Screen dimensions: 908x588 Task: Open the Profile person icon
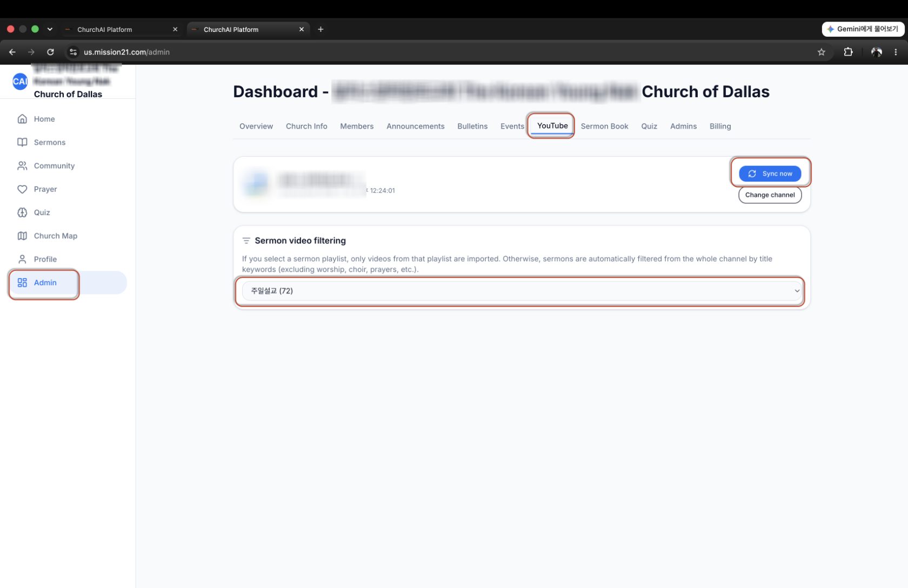pyautogui.click(x=22, y=259)
